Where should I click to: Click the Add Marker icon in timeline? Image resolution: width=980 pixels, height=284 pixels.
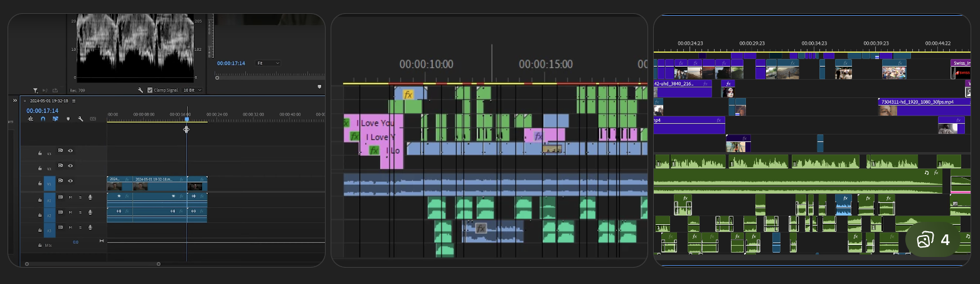point(68,119)
